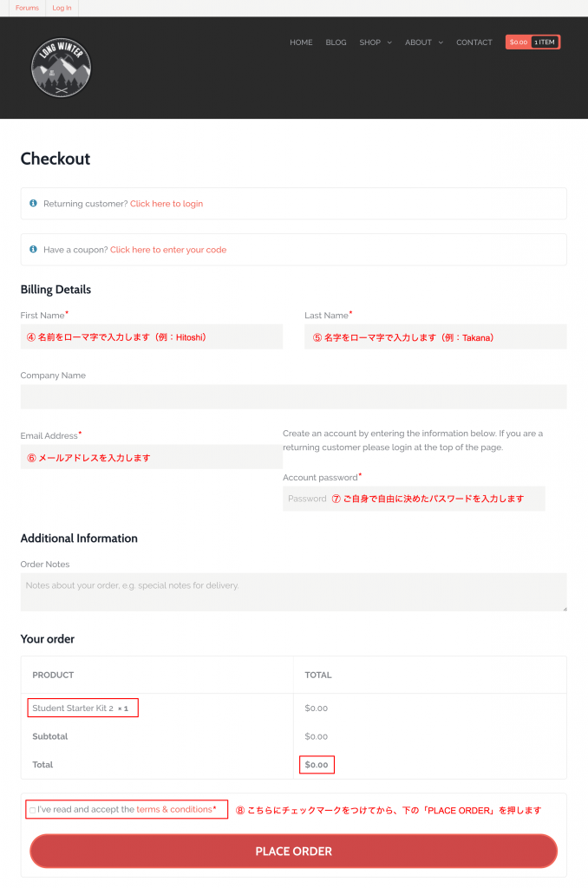Screen dimensions: 588x888
Task: Expand the SHOP menu chevron
Action: click(x=389, y=42)
